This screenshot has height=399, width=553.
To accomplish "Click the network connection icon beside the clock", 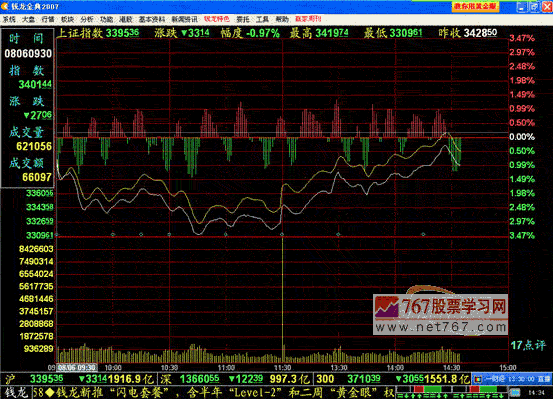I will point(515,392).
